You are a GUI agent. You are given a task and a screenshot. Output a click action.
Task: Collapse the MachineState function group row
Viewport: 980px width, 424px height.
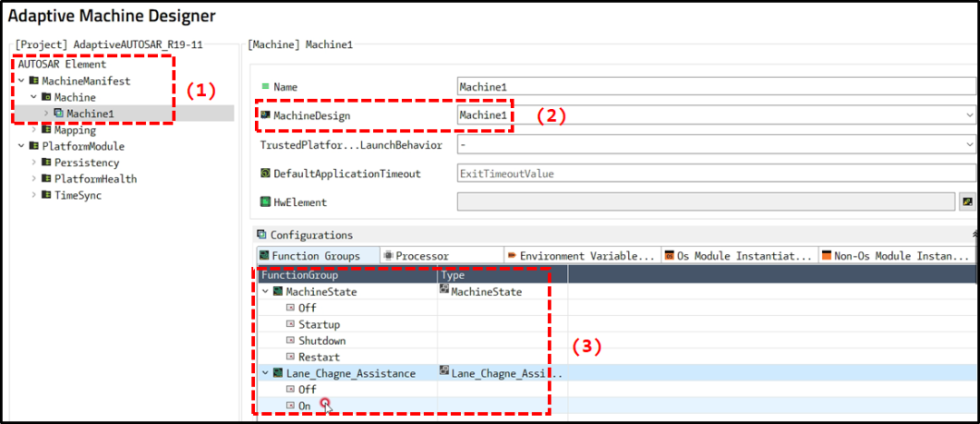266,291
